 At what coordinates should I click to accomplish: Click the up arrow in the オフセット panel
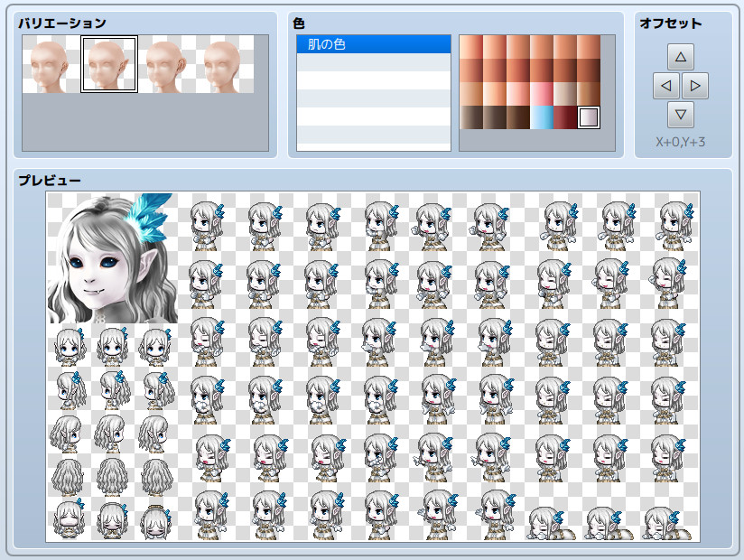point(680,56)
